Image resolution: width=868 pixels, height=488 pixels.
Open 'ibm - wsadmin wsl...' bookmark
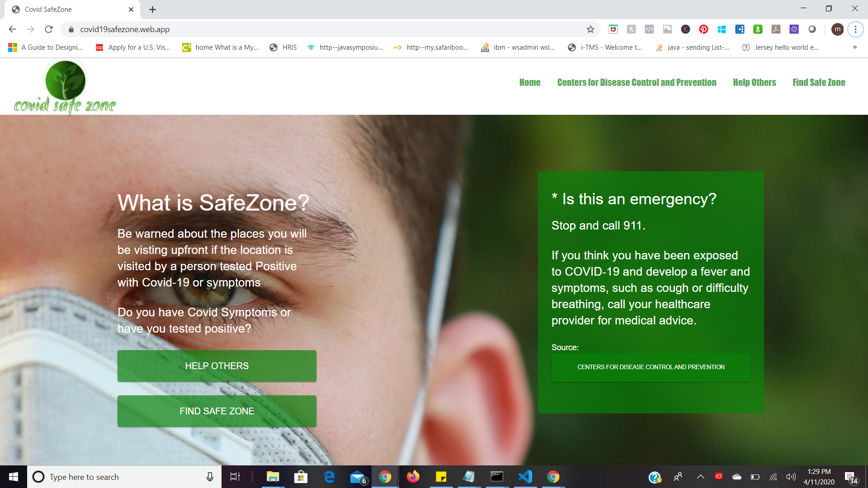pos(518,47)
